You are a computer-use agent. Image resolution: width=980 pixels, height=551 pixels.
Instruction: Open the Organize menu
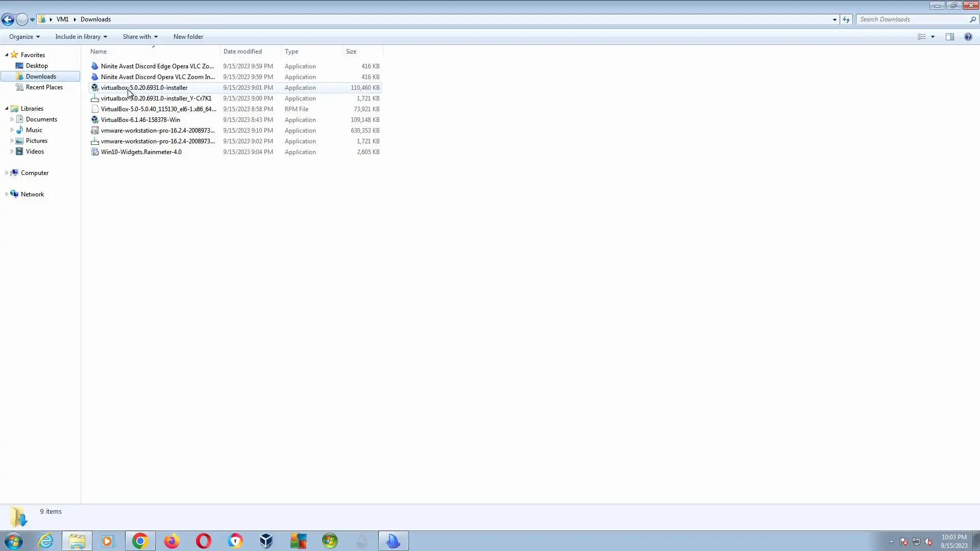click(x=24, y=37)
